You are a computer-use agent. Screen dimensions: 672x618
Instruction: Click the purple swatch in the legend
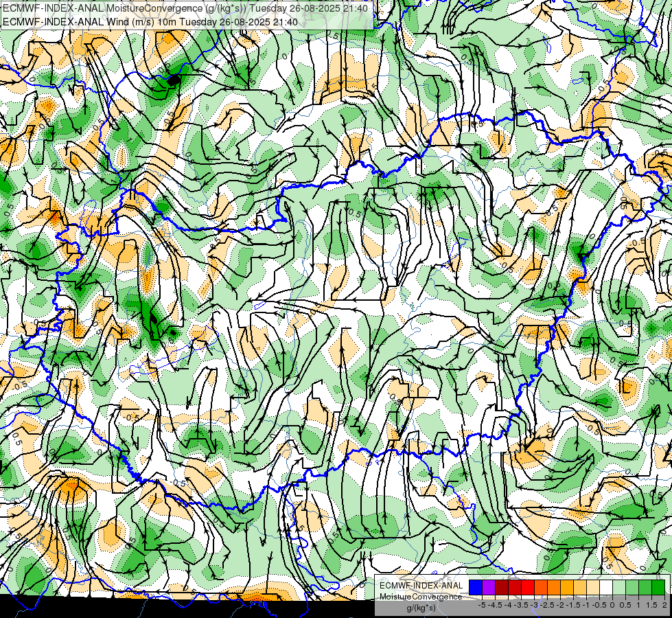pos(489,588)
